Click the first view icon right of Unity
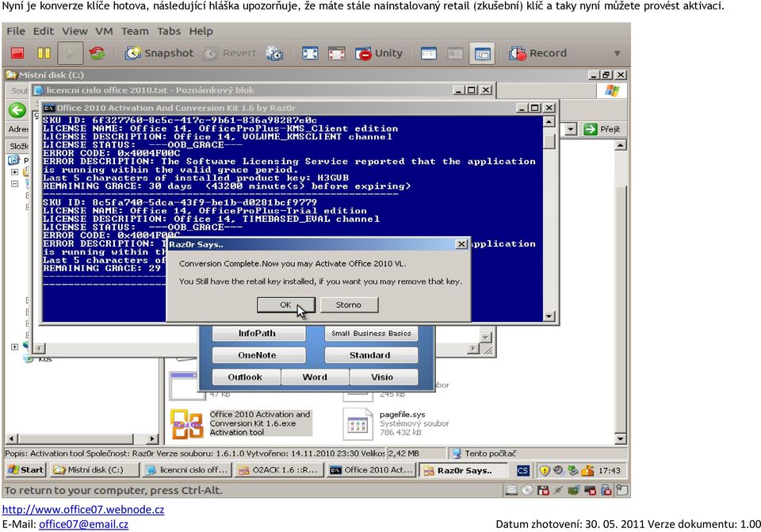The image size is (761, 532). 429,53
